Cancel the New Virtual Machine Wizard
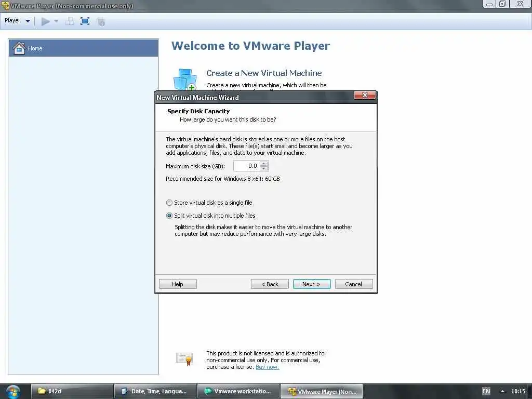The image size is (532, 399). coord(354,284)
